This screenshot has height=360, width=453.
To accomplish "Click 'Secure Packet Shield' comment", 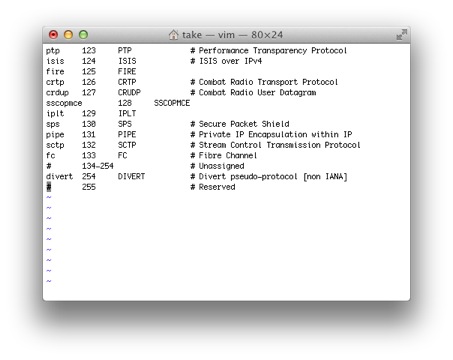I will click(x=244, y=124).
